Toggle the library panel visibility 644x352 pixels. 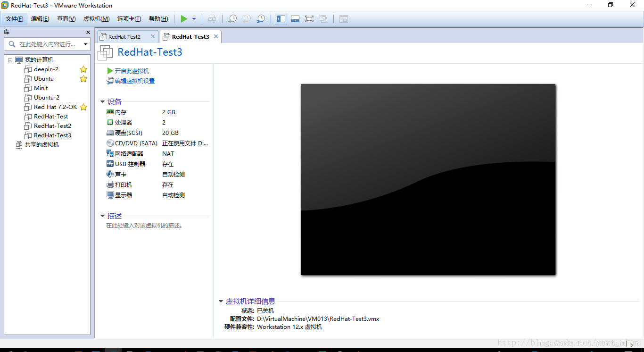click(x=281, y=19)
